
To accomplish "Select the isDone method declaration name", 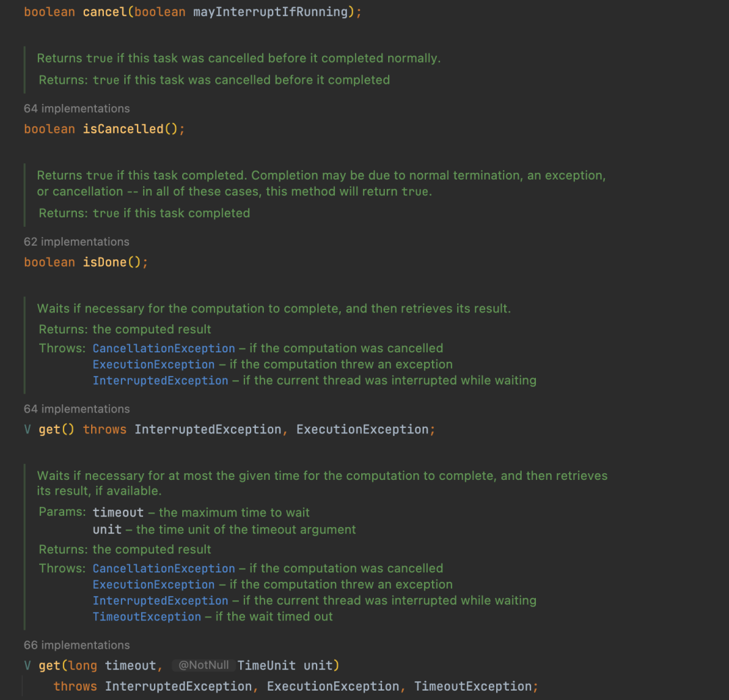I will [105, 262].
